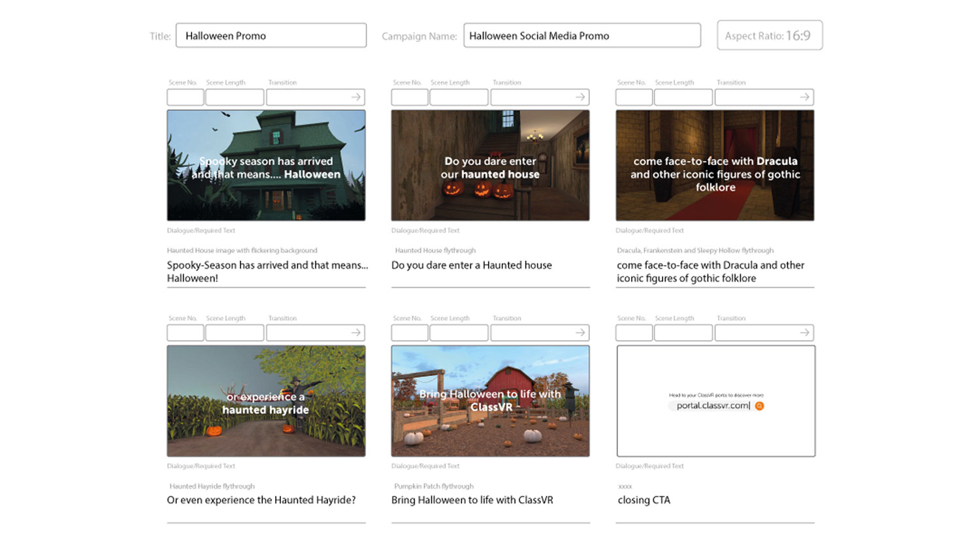The height and width of the screenshot is (551, 980).
Task: Open Transition arrow above pumpkin patch scene
Action: 580,332
